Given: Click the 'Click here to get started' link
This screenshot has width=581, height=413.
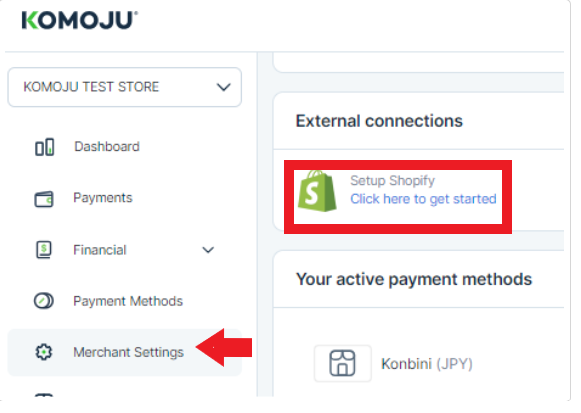Looking at the screenshot, I should point(423,199).
